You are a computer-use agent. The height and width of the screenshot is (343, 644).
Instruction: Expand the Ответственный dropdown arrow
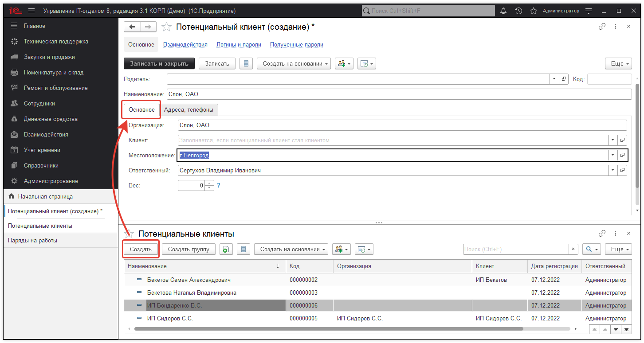pyautogui.click(x=613, y=170)
